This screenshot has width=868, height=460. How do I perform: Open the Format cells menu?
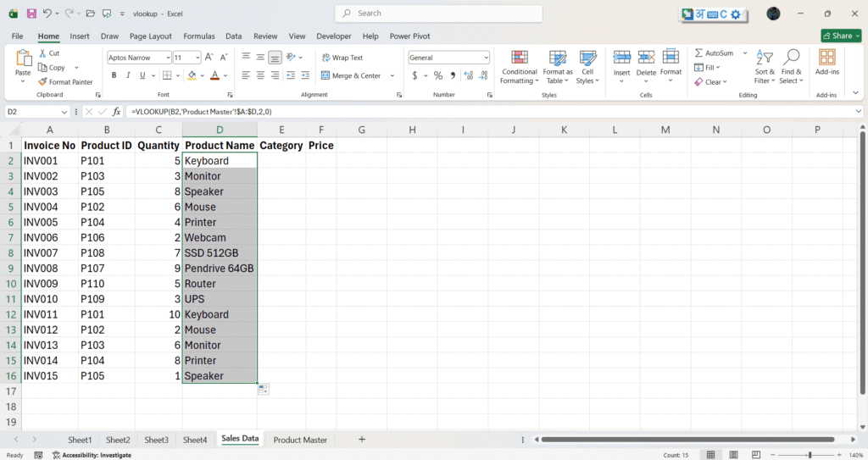tap(670, 66)
